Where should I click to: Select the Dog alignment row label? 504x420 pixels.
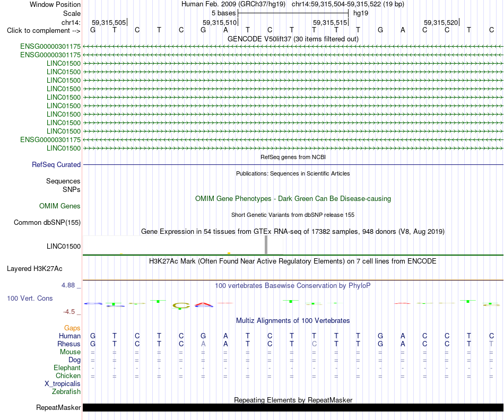75,360
